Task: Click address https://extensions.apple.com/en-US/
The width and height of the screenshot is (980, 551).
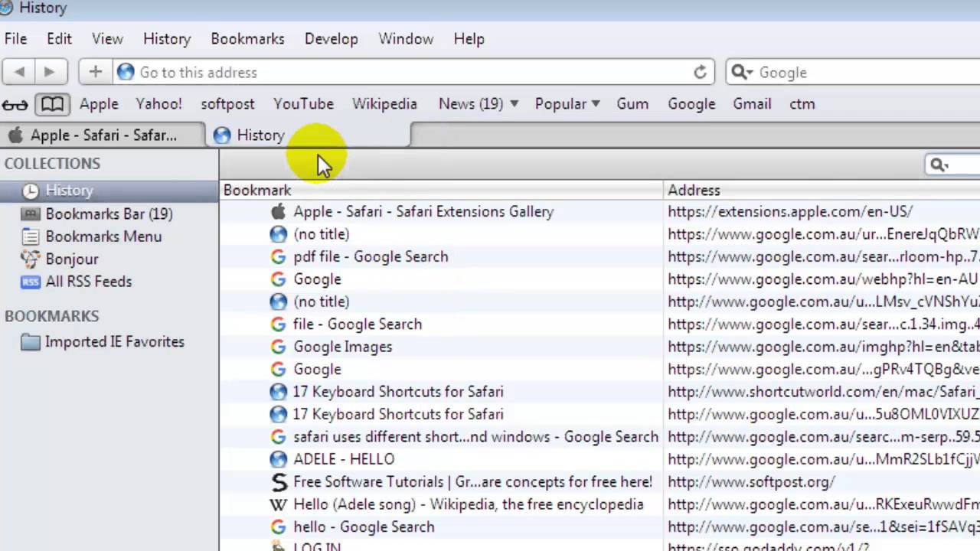Action: point(790,212)
